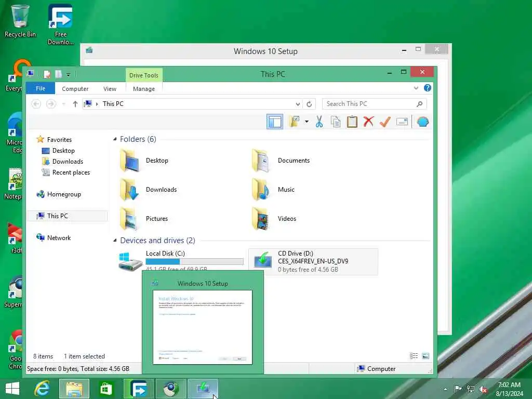The height and width of the screenshot is (399, 532).
Task: Click the Action Center flag tray icon
Action: [x=458, y=389]
